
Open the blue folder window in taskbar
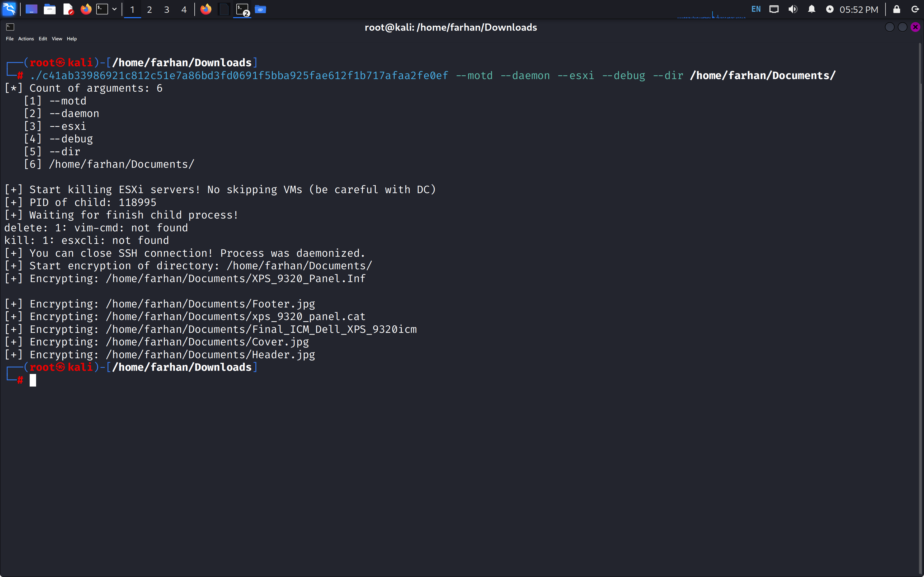(x=260, y=9)
